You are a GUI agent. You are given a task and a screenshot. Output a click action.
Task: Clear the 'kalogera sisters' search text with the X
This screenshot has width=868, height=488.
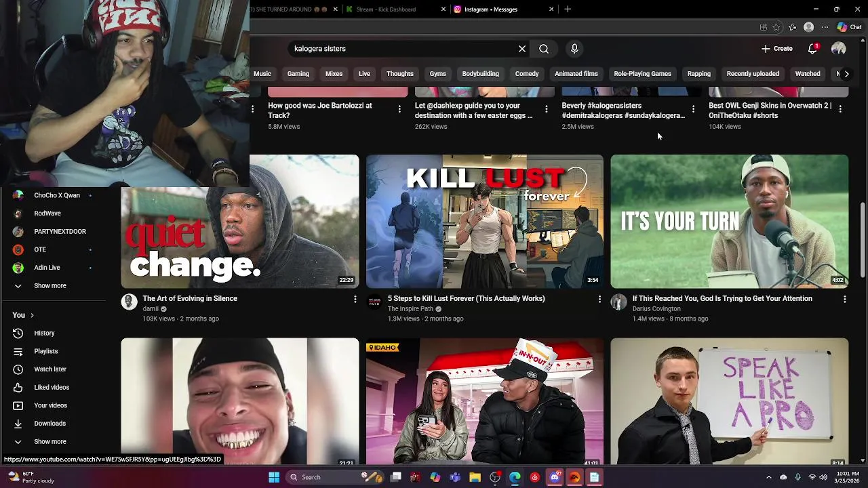pos(522,49)
